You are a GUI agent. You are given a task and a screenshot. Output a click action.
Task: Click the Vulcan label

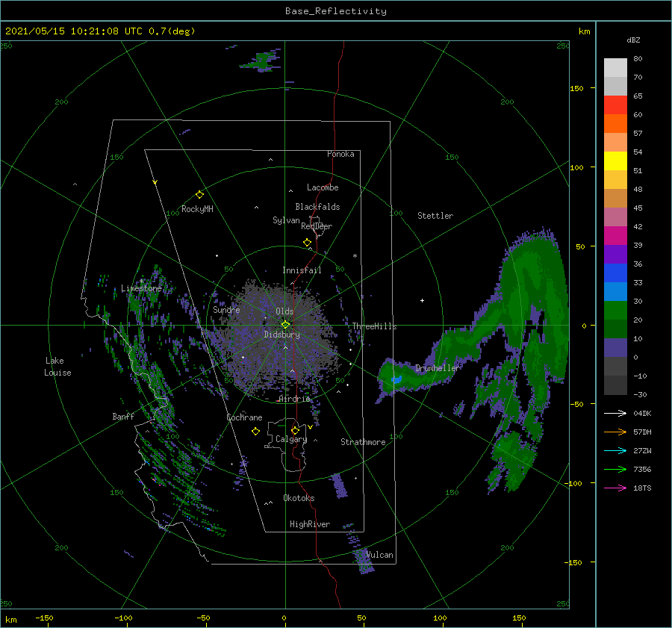pyautogui.click(x=380, y=555)
